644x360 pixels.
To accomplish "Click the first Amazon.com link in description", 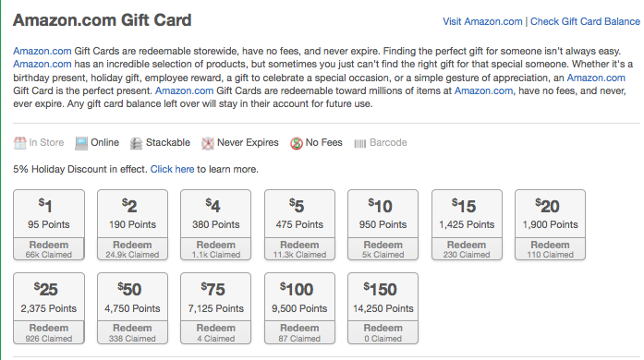I will pos(43,51).
